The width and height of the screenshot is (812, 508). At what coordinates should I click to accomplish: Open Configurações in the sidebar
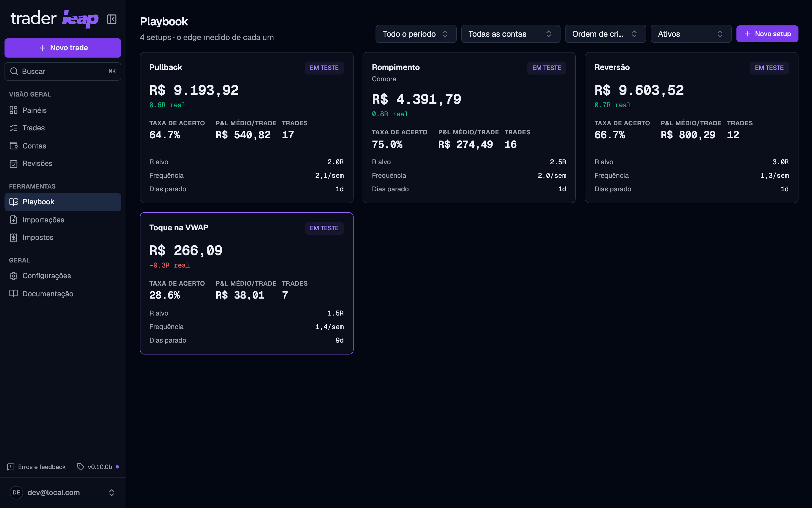(x=63, y=276)
